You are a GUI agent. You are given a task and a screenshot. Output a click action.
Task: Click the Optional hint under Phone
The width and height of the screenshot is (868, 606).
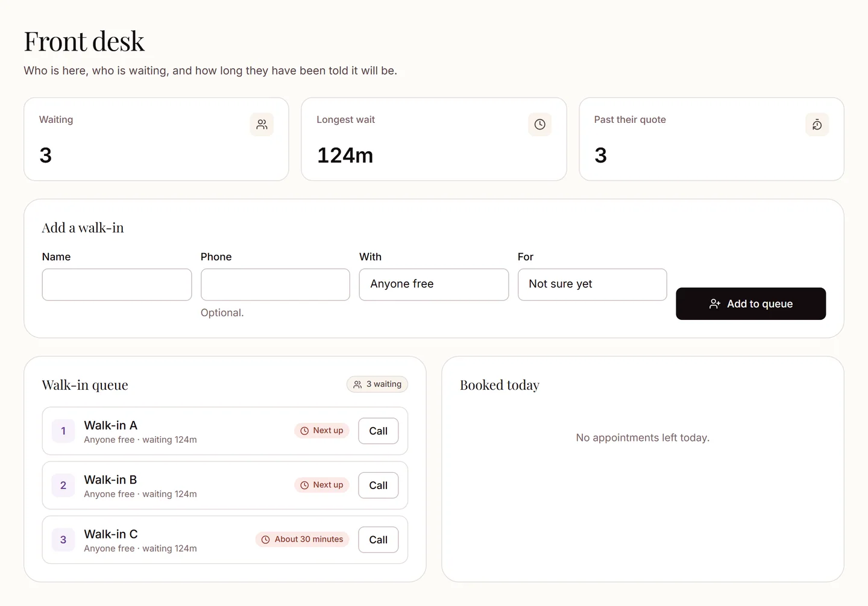(222, 313)
